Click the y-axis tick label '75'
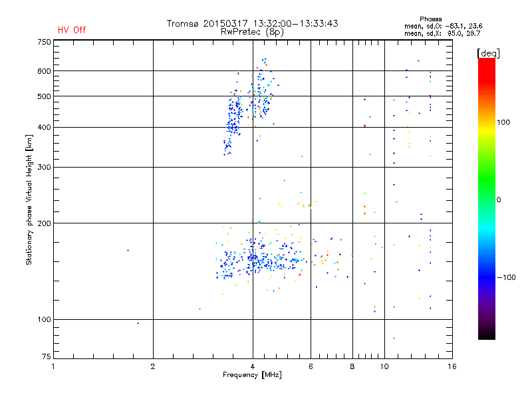 46,356
